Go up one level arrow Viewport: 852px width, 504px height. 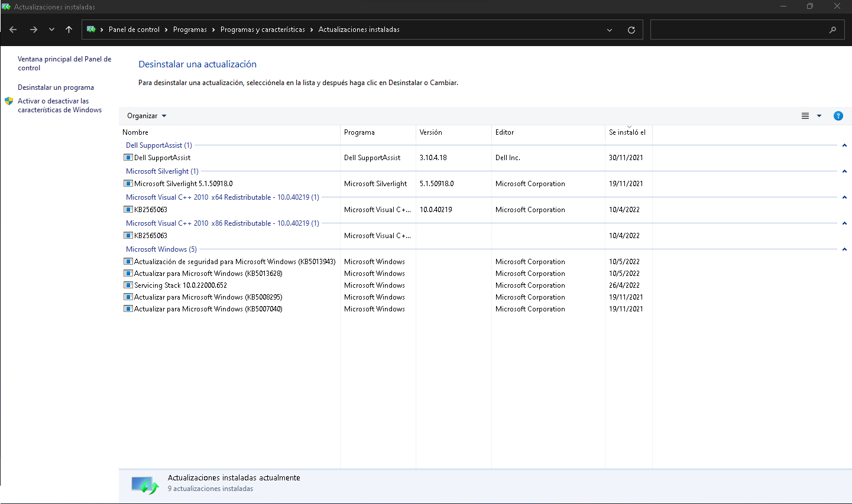[x=69, y=30]
